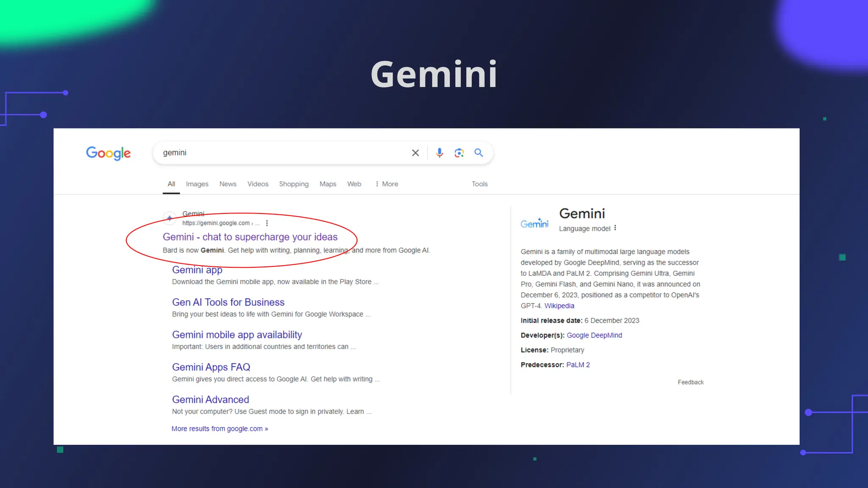
Task: Switch to the Images tab
Action: 197,184
